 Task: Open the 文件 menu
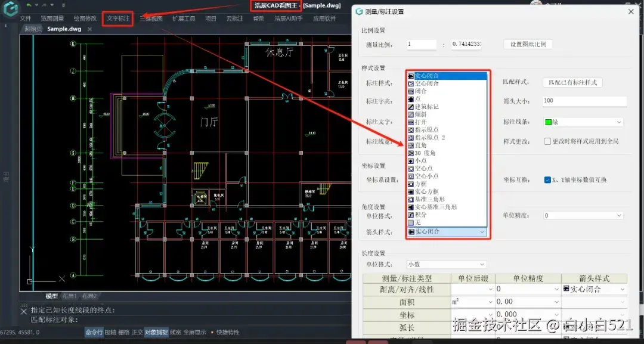pyautogui.click(x=26, y=18)
